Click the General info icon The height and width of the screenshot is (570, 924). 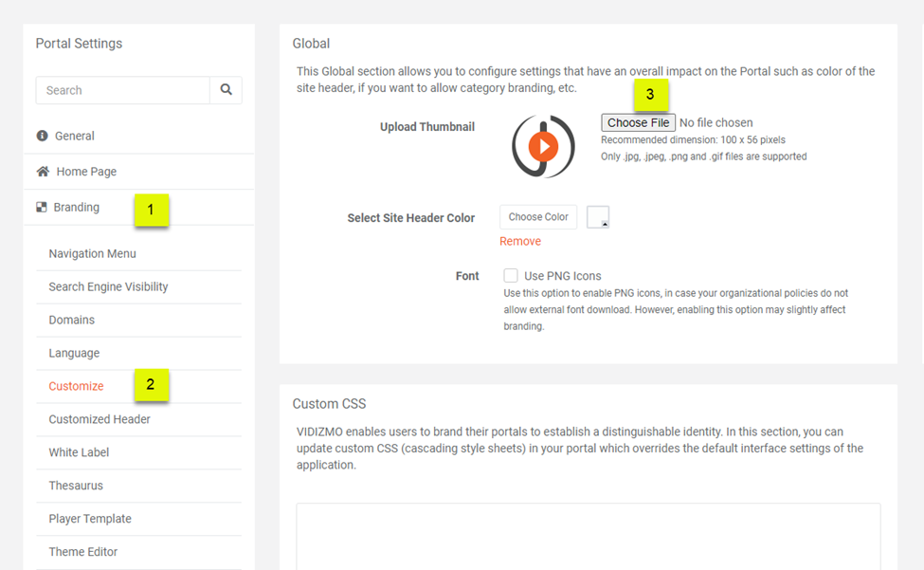[x=43, y=136]
